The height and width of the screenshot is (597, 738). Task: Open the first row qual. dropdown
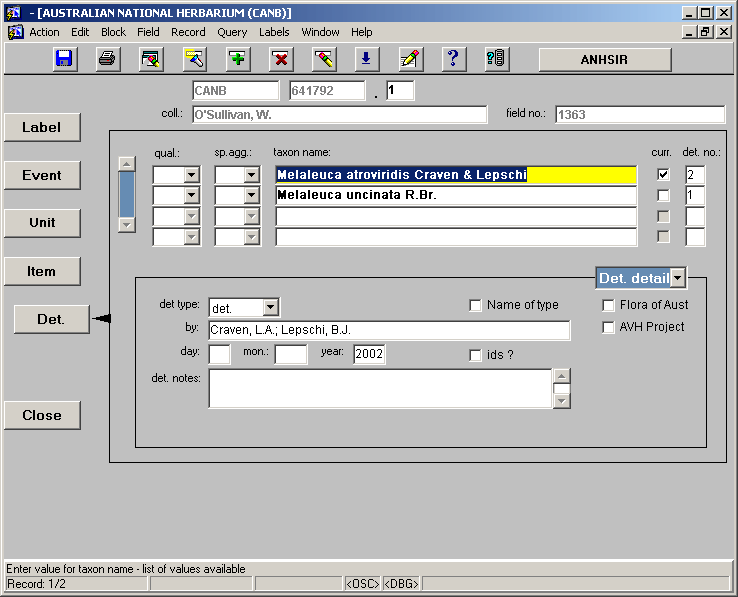coord(191,175)
